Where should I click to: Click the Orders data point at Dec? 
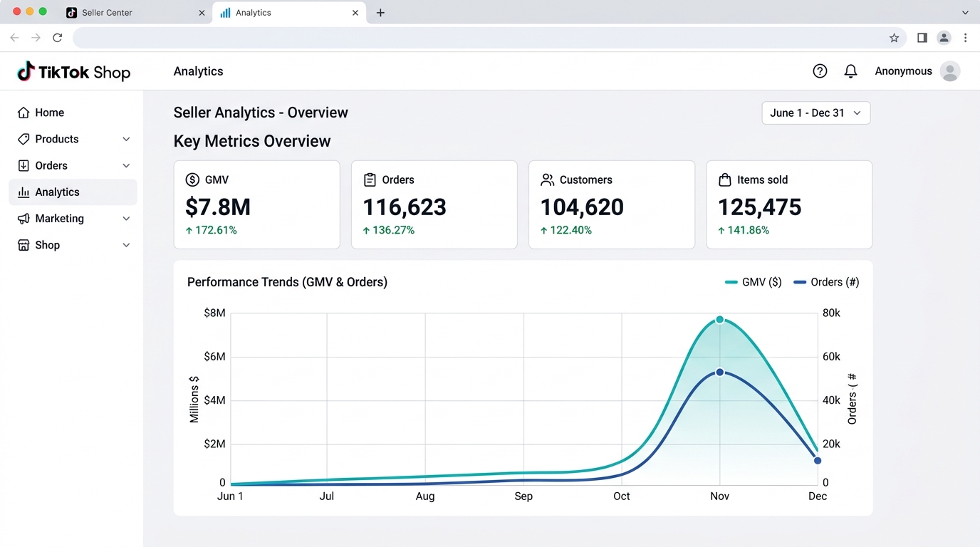tap(818, 461)
